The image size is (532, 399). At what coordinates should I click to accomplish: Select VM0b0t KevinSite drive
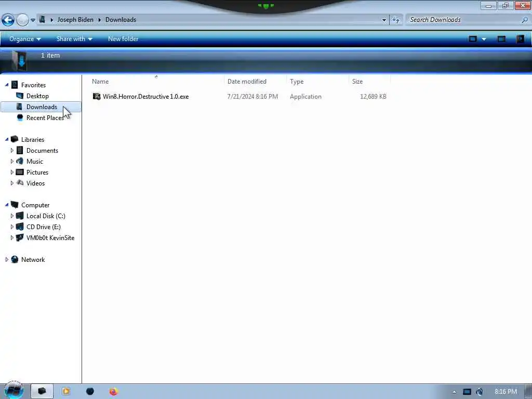[50, 237]
